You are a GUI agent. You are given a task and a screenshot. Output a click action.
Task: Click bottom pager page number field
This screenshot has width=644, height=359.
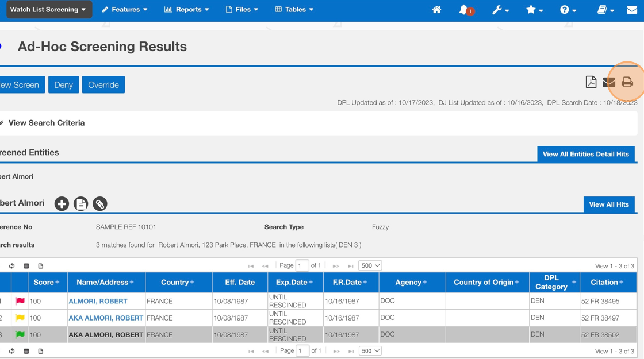(302, 351)
